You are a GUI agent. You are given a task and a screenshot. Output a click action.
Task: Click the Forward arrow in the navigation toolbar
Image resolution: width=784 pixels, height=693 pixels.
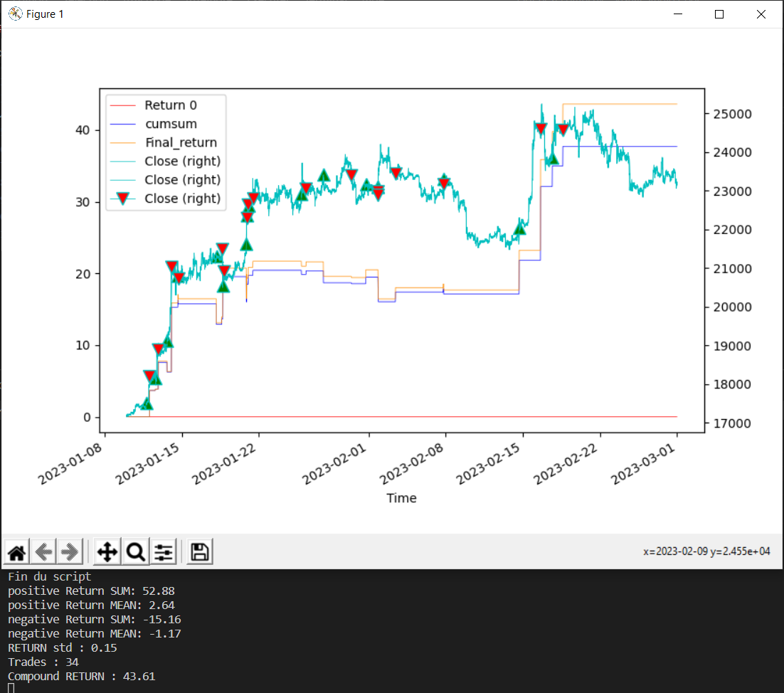coord(69,551)
